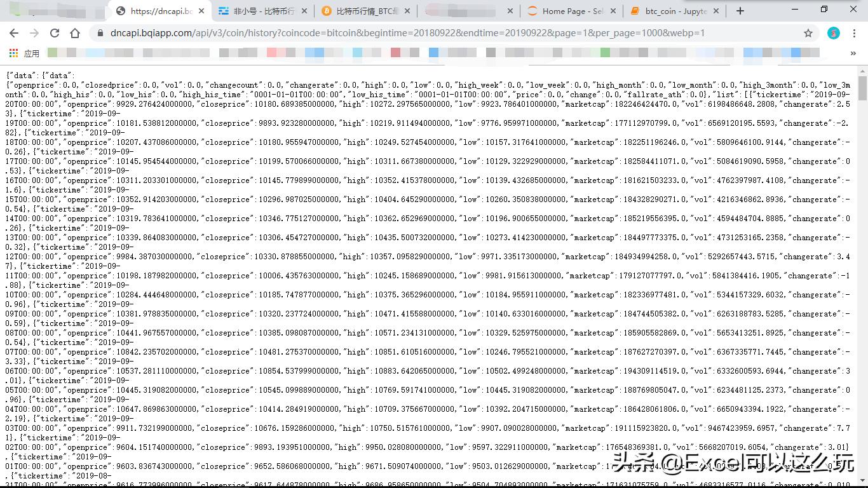Open the Chrome profile avatar
The image size is (868, 488).
(x=833, y=33)
